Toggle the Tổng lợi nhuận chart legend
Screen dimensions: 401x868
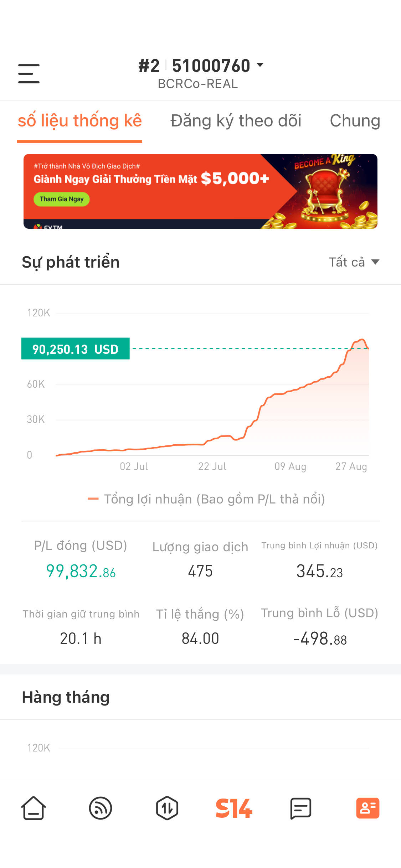pyautogui.click(x=206, y=499)
